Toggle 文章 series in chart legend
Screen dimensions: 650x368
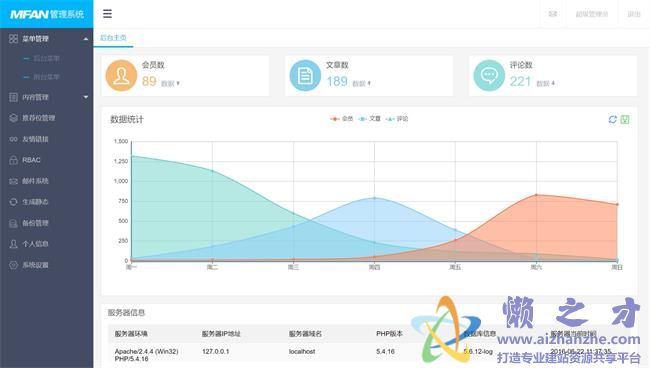369,119
